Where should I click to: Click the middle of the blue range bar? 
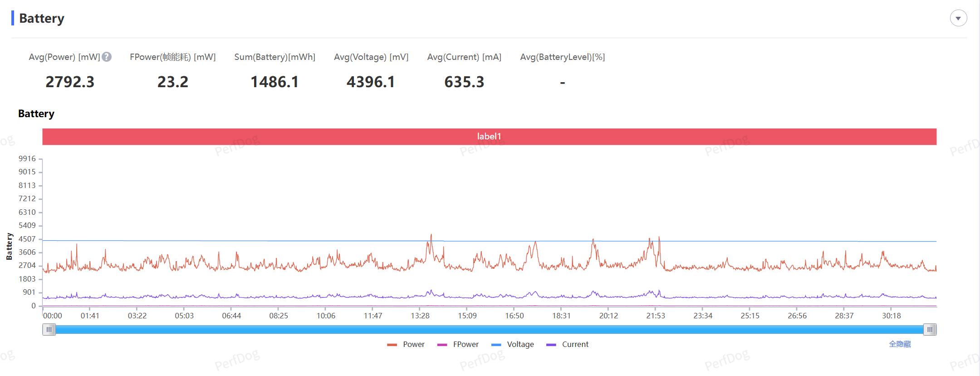point(489,330)
